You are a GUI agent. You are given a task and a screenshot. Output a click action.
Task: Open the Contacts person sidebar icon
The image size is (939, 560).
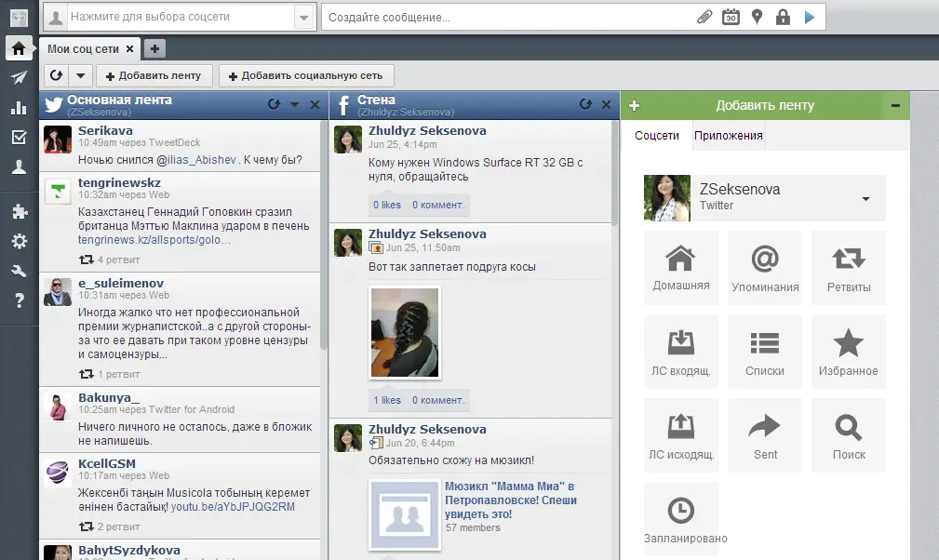coord(19,167)
